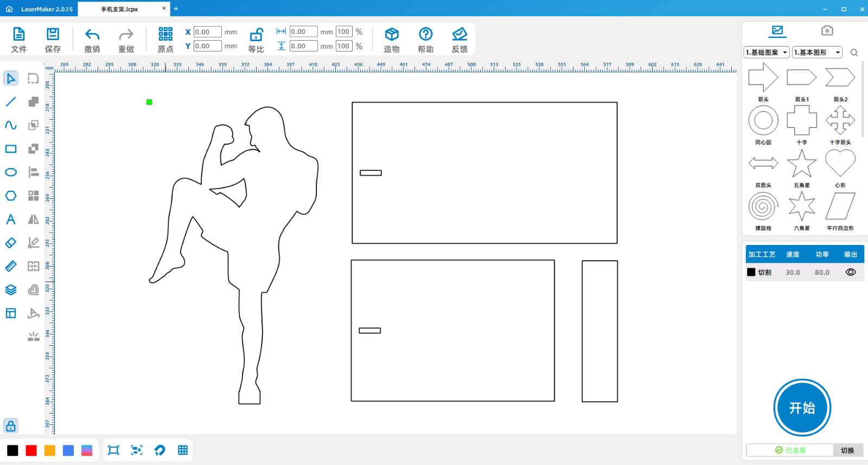Open the camera panel tab

(x=827, y=30)
